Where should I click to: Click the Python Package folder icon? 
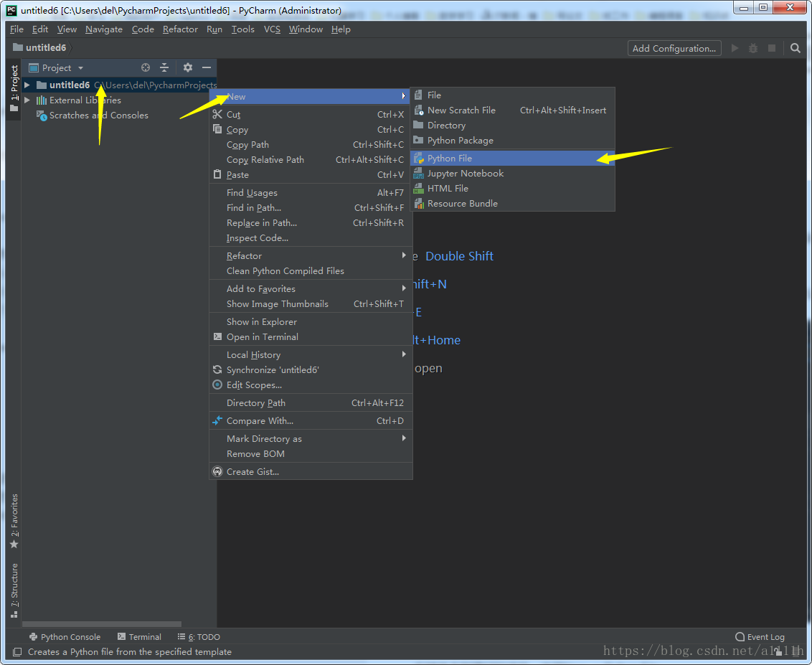[418, 141]
